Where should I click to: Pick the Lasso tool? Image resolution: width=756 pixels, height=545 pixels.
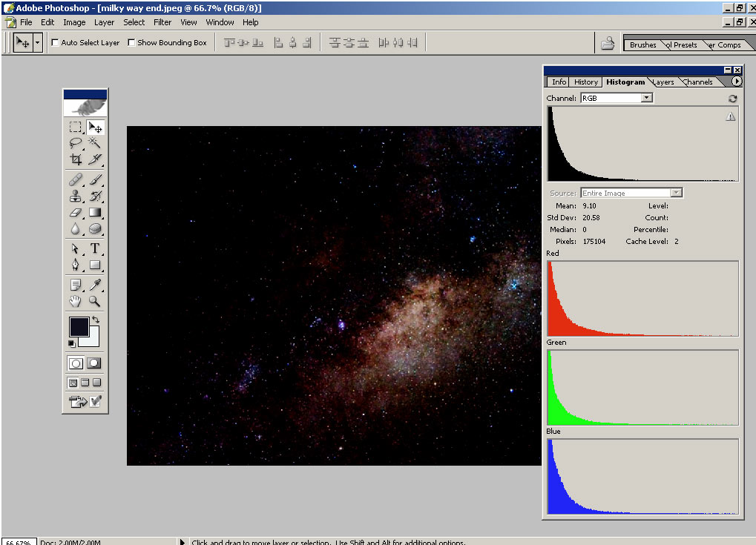(x=75, y=142)
